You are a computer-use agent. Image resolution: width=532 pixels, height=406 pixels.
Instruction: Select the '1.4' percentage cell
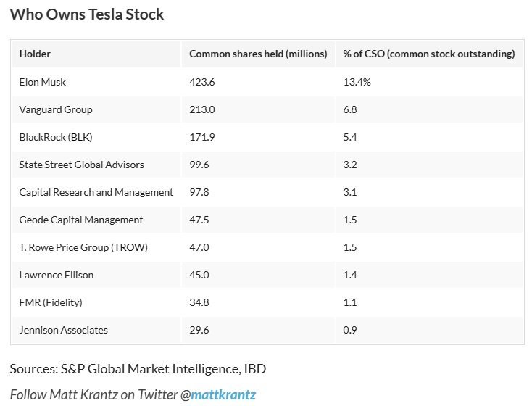429,274
